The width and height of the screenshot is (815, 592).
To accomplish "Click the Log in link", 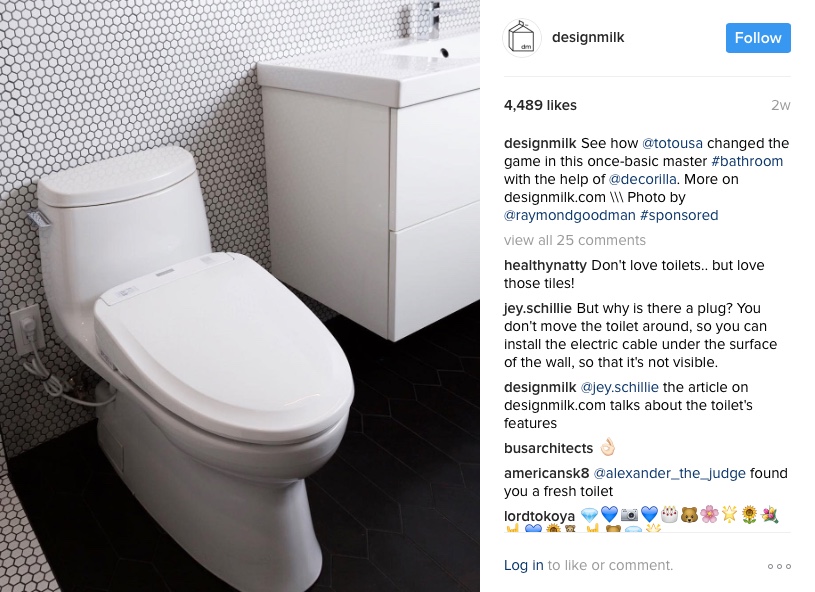I will click(x=523, y=565).
